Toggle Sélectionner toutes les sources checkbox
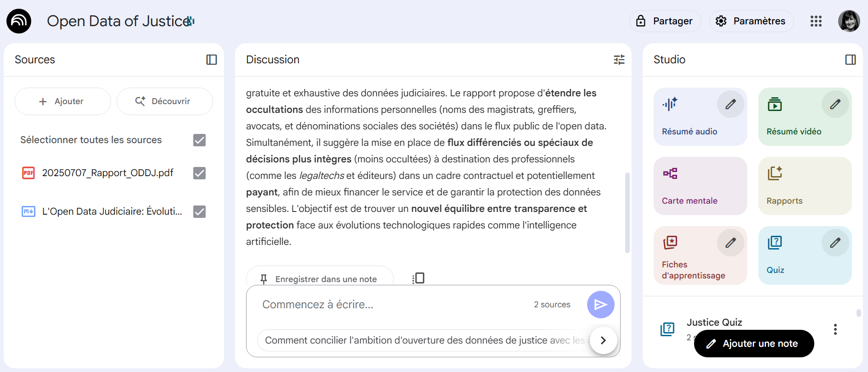This screenshot has height=372, width=868. [199, 140]
